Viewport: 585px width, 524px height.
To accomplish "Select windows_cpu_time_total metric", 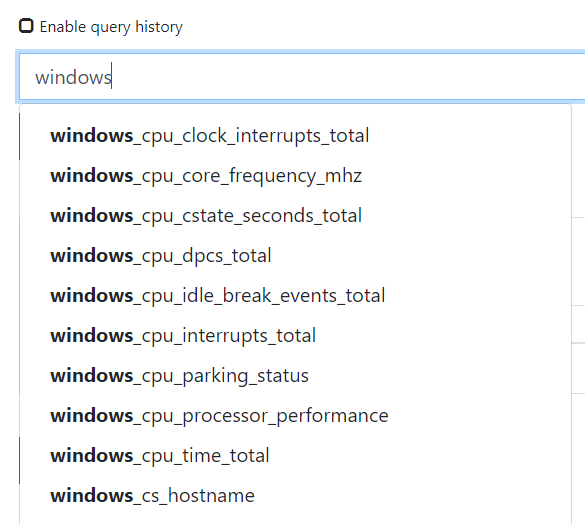I will point(295,455).
